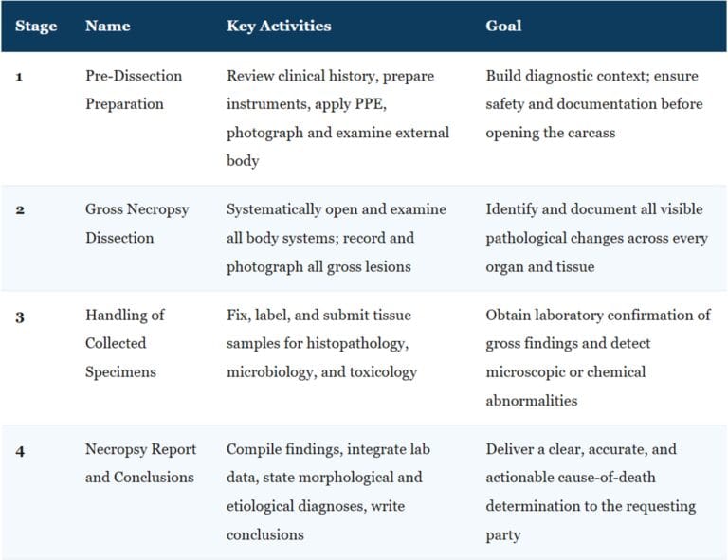Select stage number 3 cell
This screenshot has width=728, height=560.
[20, 317]
